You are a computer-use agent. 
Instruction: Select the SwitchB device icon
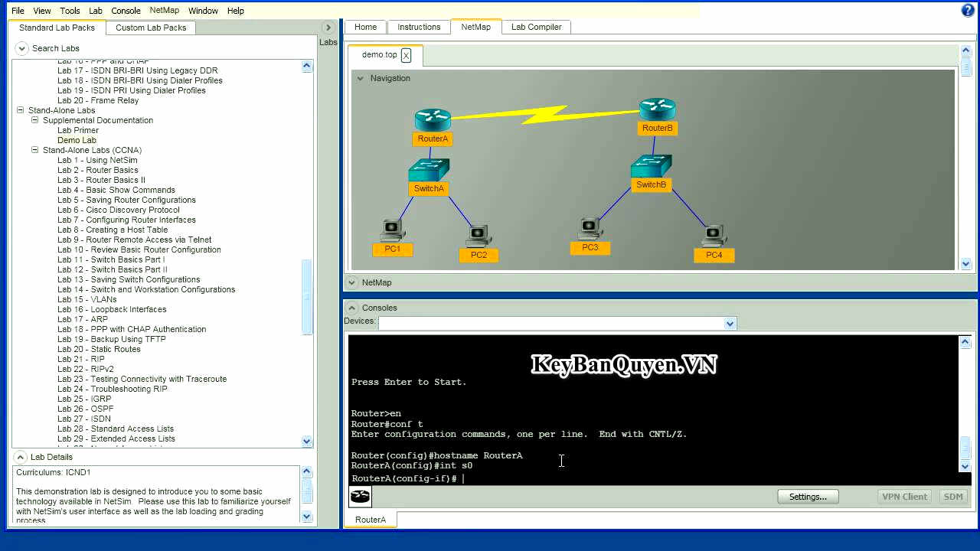coord(650,163)
